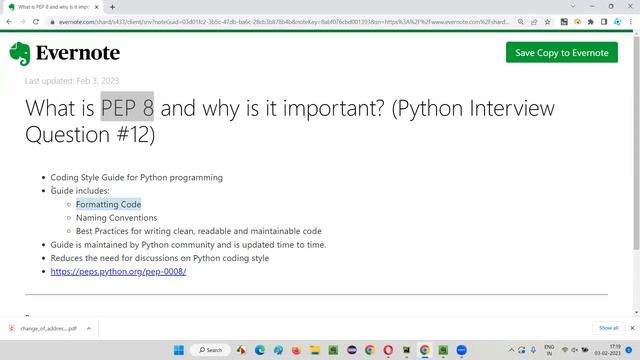Click Show all downloads

click(609, 328)
